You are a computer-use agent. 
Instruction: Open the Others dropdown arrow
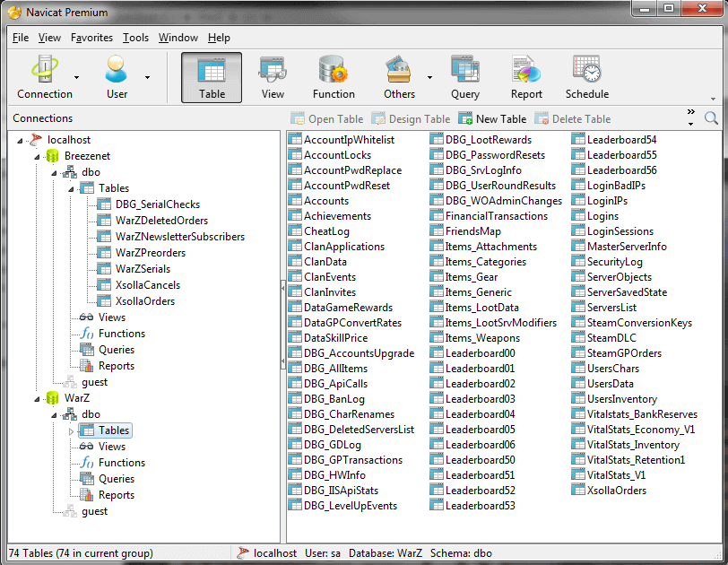click(430, 77)
